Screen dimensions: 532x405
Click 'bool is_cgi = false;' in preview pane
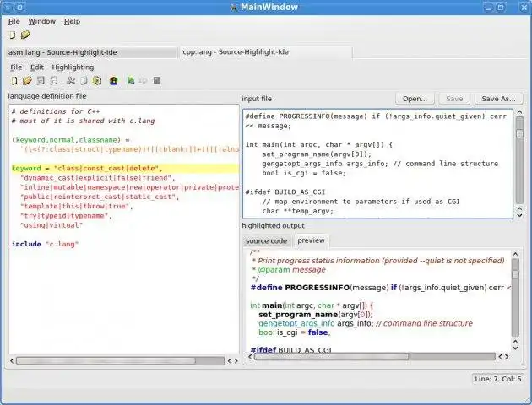point(295,332)
